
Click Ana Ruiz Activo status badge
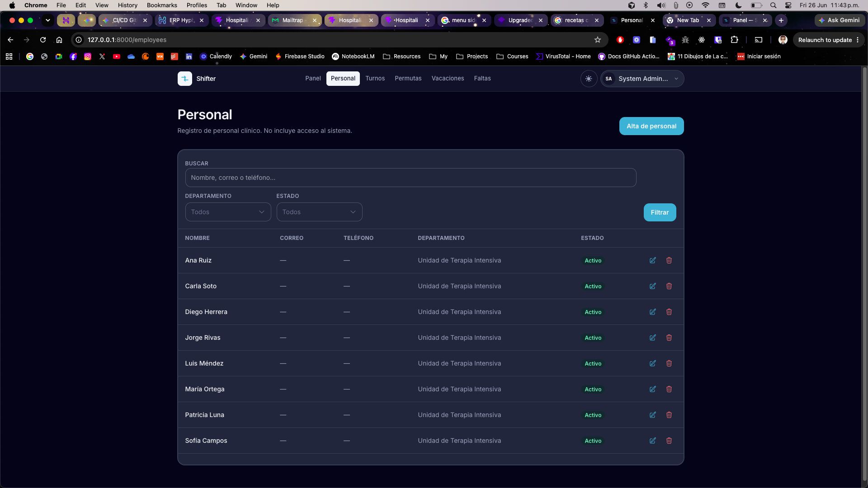tap(593, 261)
